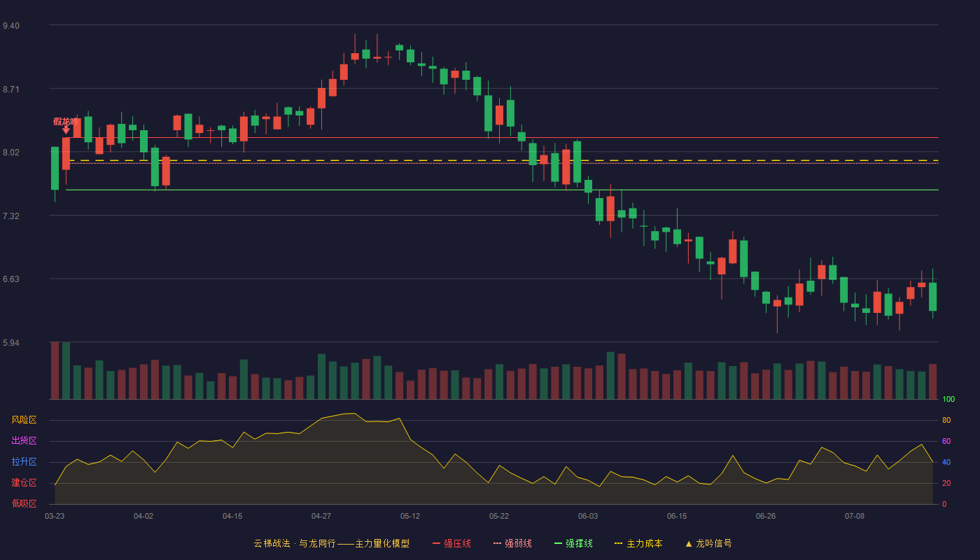The height and width of the screenshot is (560, 980).
Task: Click the 假龙吟 red arrow marker
Action: click(x=66, y=129)
